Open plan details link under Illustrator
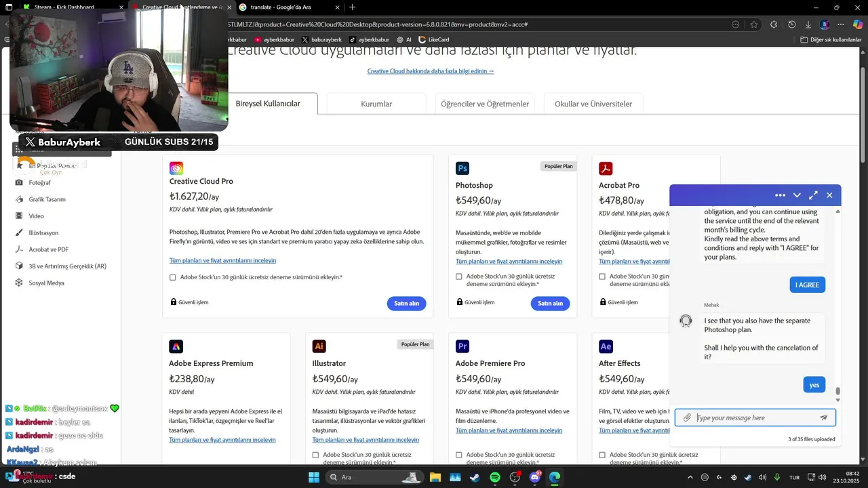The image size is (868, 488). (366, 440)
